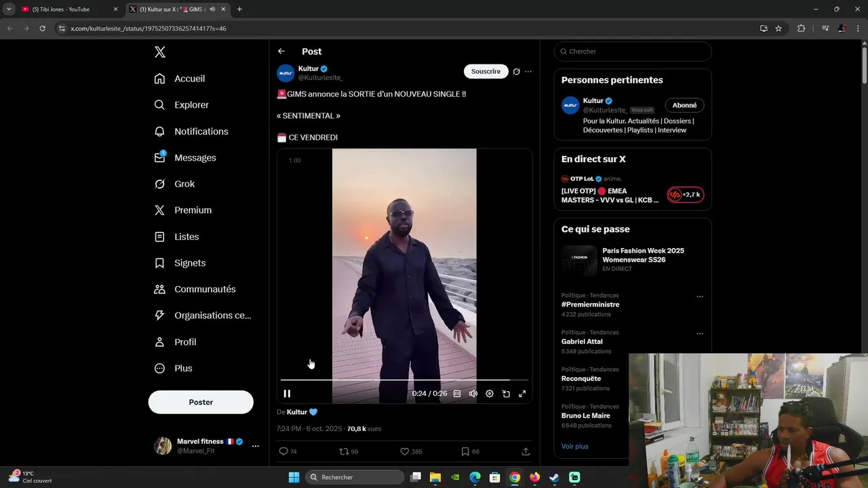
Task: Open the Communautés icon in sidebar
Action: (x=159, y=289)
